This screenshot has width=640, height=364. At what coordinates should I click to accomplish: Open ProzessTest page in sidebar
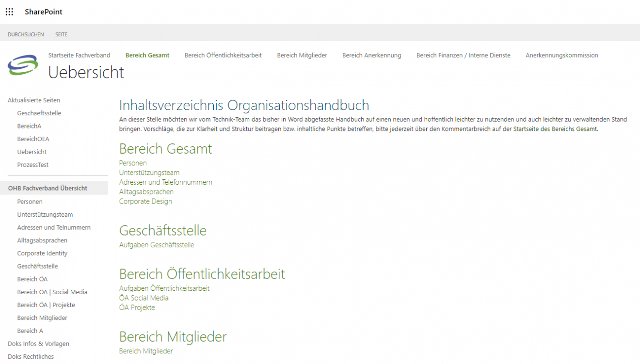click(x=33, y=165)
